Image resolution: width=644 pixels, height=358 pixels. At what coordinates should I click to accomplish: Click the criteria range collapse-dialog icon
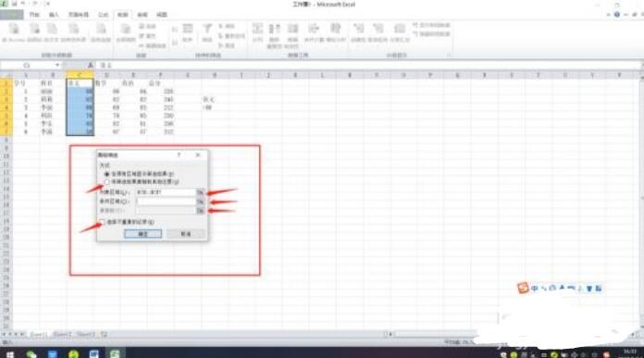[201, 202]
